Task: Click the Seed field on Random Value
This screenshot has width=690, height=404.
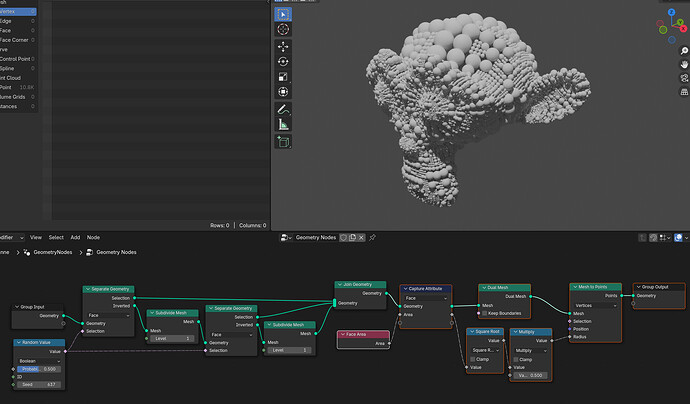Action: tap(39, 385)
